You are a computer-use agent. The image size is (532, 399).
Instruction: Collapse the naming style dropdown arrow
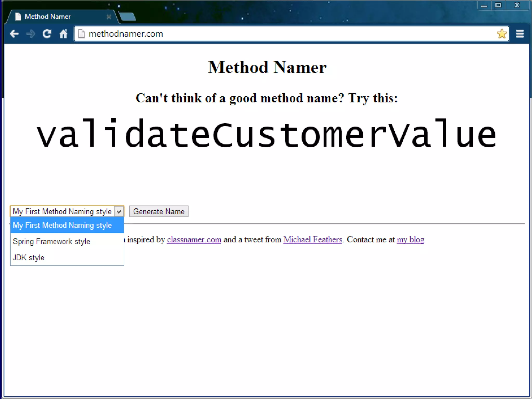(119, 211)
